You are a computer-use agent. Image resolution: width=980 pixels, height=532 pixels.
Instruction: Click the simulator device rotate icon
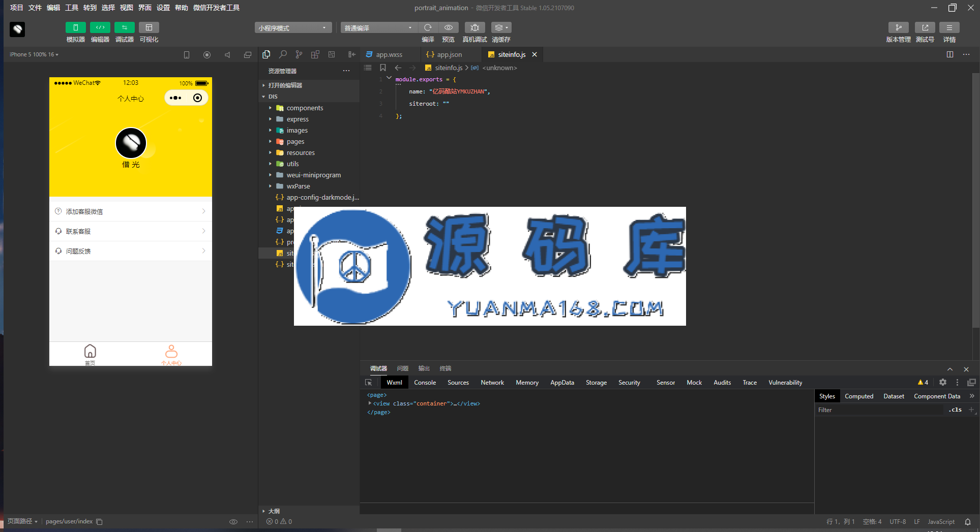187,55
